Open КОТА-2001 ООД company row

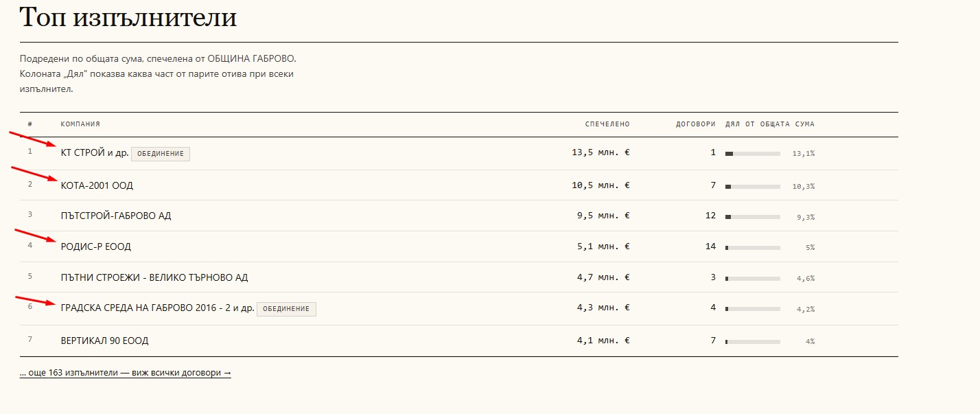[97, 185]
